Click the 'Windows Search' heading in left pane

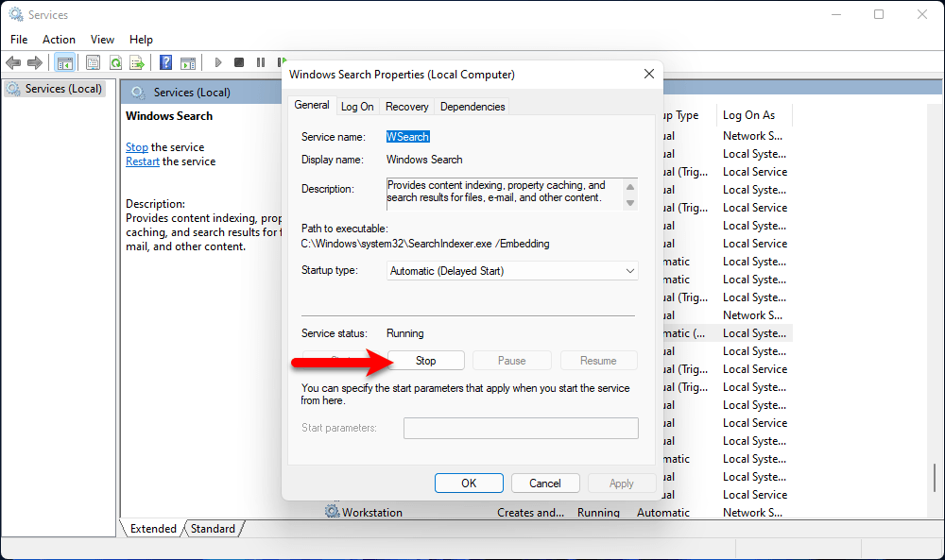point(169,115)
